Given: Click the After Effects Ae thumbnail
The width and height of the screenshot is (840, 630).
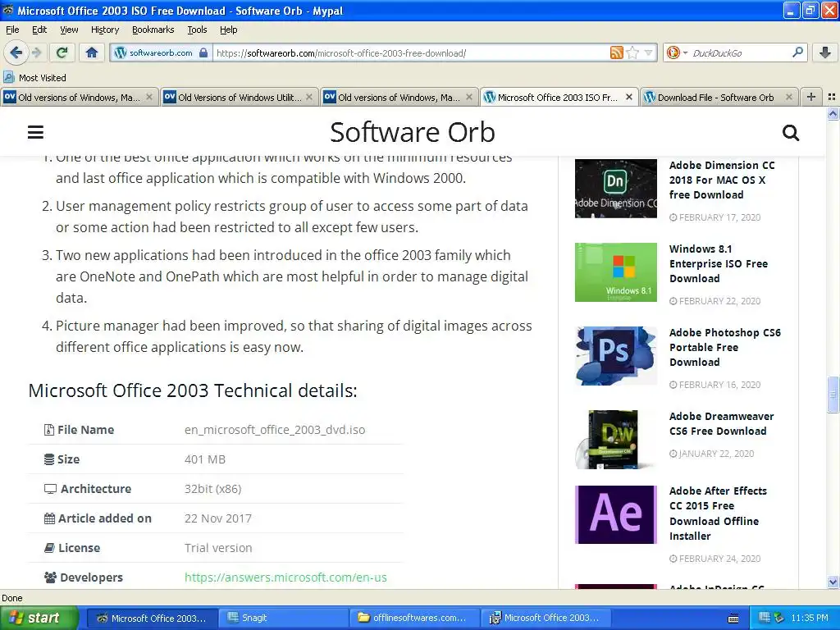Looking at the screenshot, I should 615,514.
